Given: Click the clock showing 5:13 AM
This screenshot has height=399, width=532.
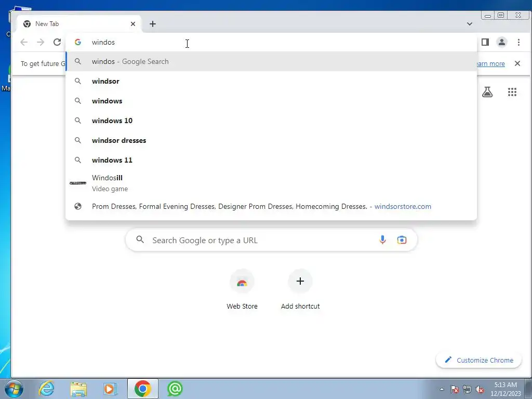Looking at the screenshot, I should 506,389.
